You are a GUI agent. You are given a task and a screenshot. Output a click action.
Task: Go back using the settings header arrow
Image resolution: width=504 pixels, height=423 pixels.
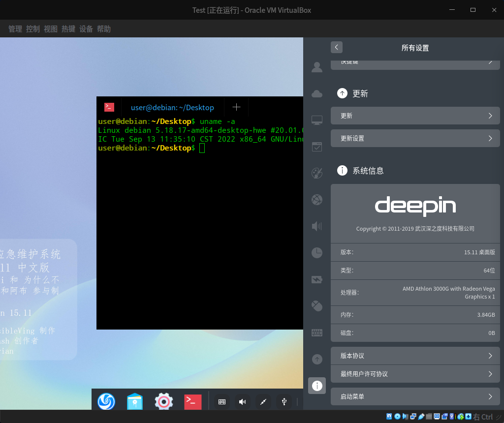[337, 47]
